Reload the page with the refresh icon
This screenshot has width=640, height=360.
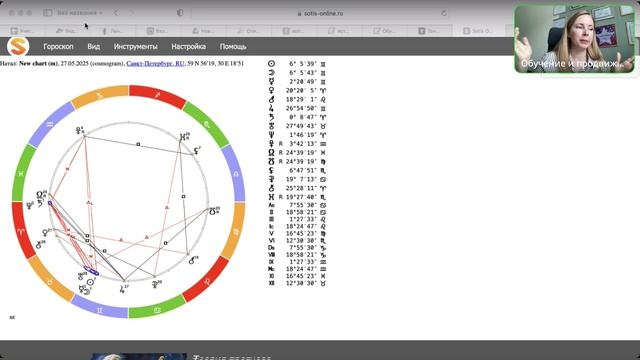click(x=444, y=13)
